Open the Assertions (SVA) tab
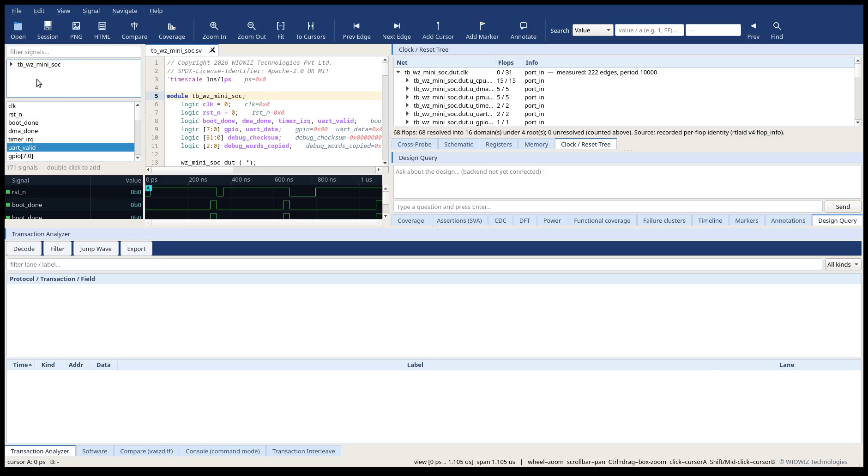The width and height of the screenshot is (868, 476). tap(459, 220)
